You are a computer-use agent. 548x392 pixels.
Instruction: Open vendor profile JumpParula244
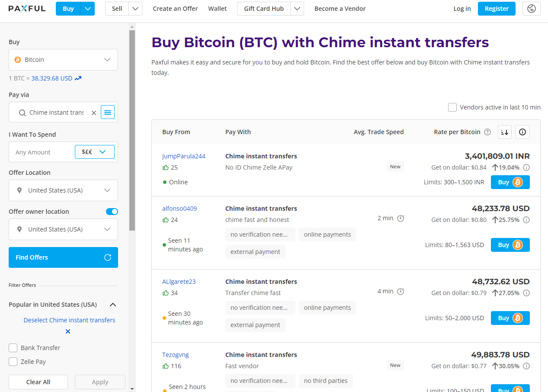(x=184, y=156)
